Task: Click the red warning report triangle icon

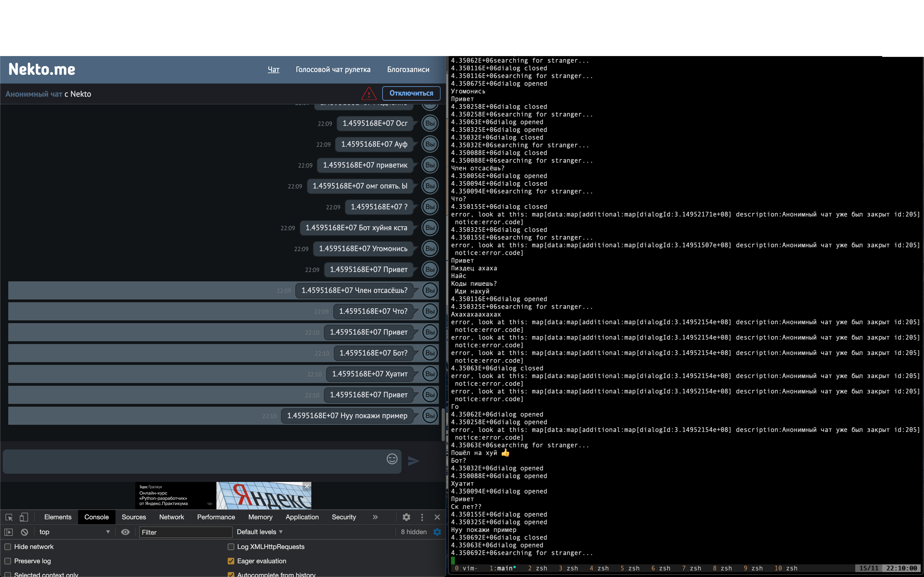Action: pos(369,93)
